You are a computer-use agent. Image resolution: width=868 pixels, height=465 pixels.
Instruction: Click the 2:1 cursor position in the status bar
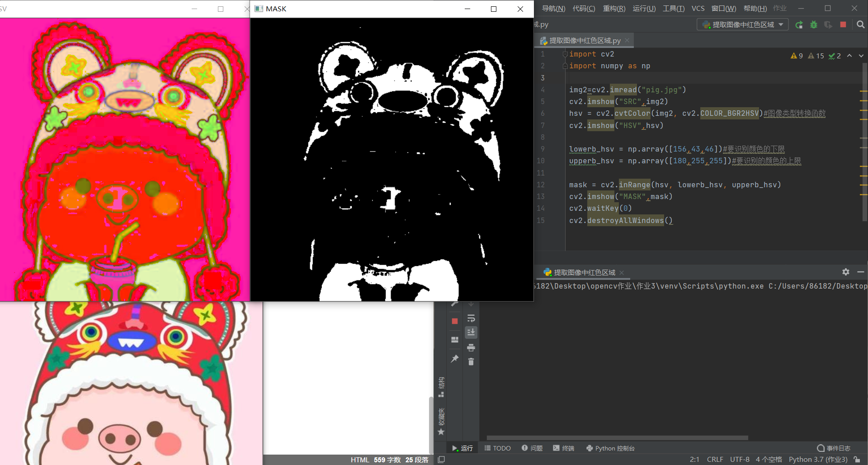click(x=694, y=459)
